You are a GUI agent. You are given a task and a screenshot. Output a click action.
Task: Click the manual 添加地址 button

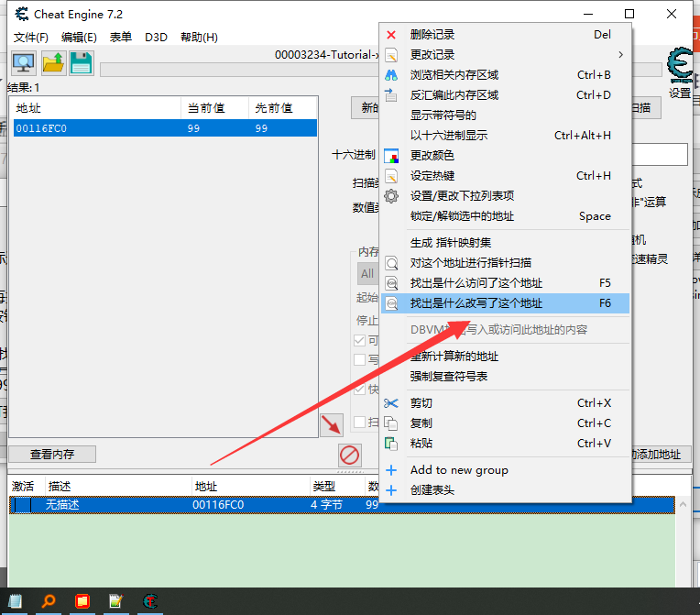coord(662,455)
